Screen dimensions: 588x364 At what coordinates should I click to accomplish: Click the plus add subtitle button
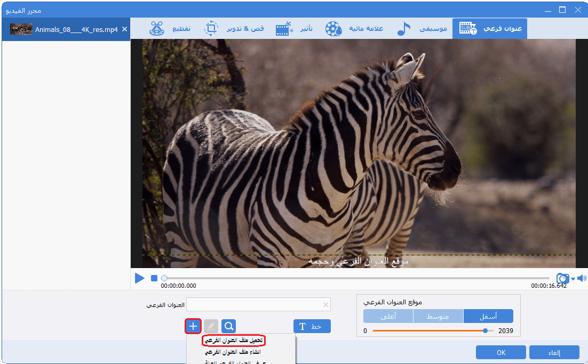click(x=193, y=326)
